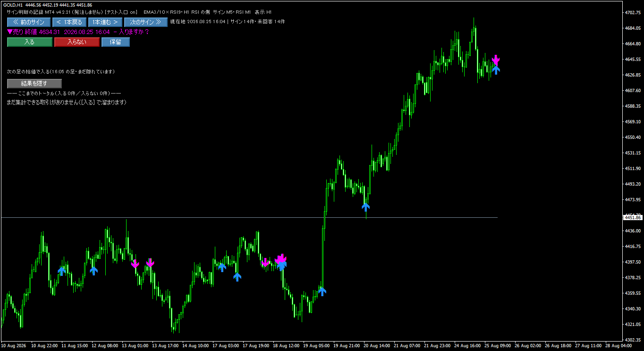The width and height of the screenshot is (644, 351).
Task: Click the blue buy arrow near 17 Aug 03:00
Action: coord(222,267)
